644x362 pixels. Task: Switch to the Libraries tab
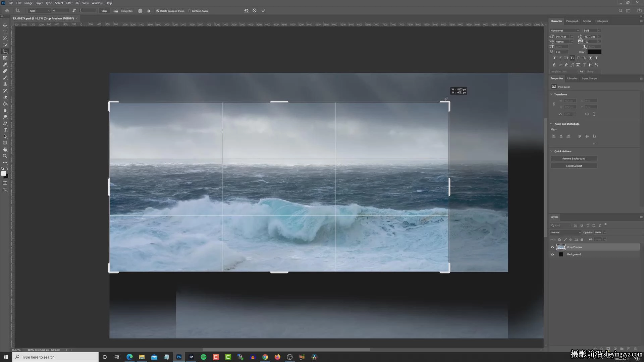click(x=572, y=78)
